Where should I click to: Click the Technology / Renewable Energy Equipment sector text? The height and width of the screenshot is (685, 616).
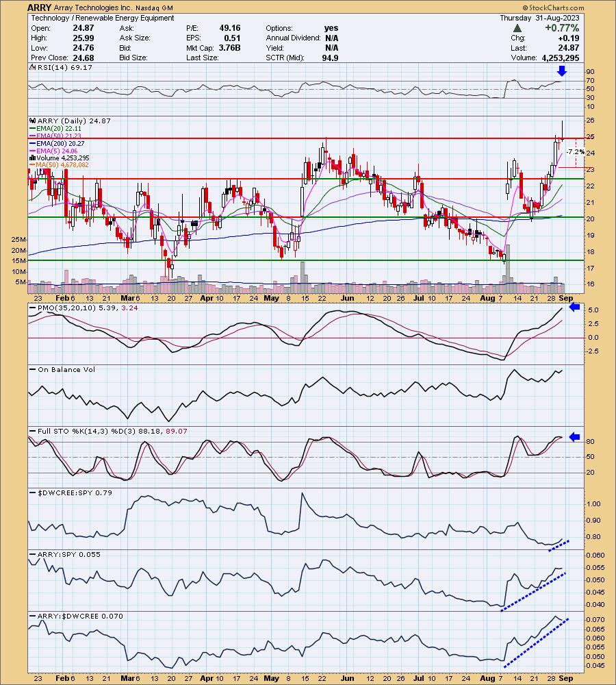(103, 18)
